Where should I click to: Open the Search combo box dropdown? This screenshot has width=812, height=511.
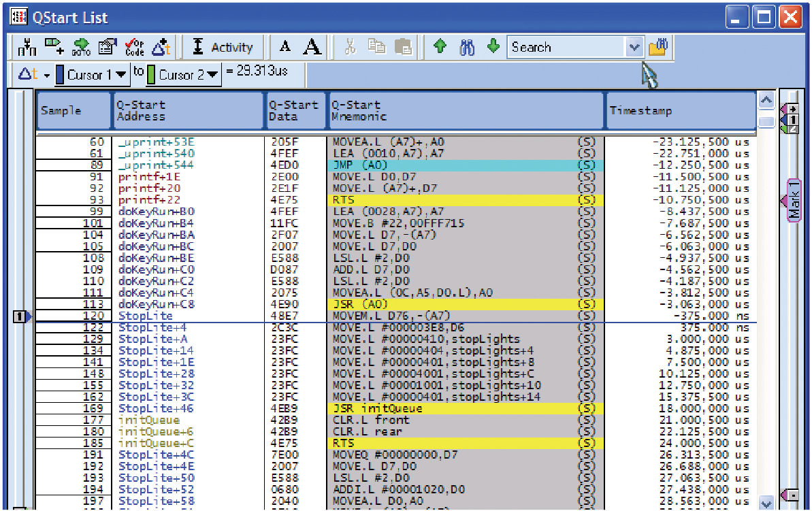634,47
